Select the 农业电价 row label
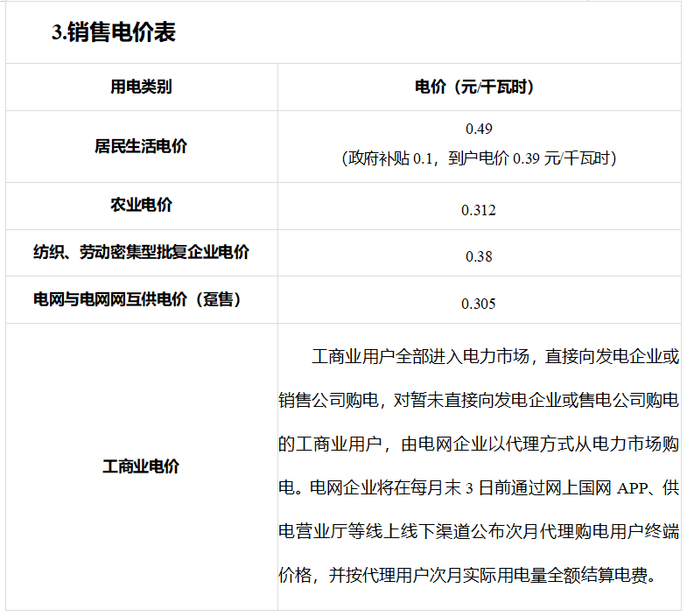 tap(141, 205)
